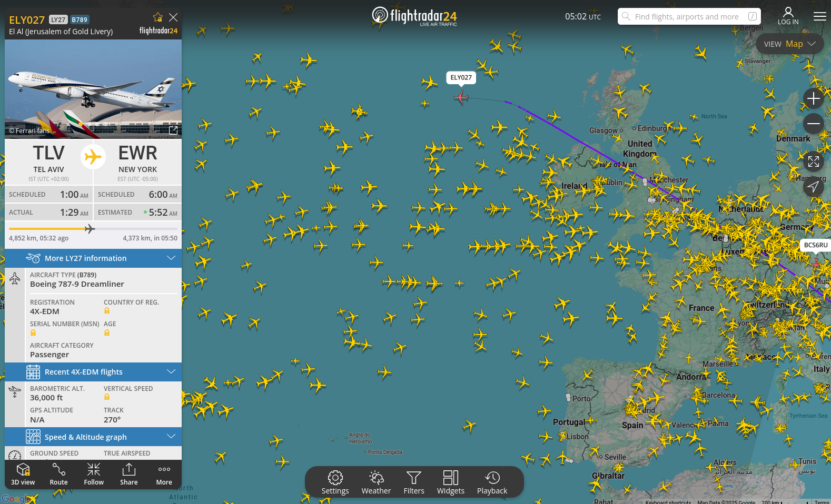This screenshot has width=831, height=504.
Task: Click the ELY027 callsign map label
Action: coord(461,78)
